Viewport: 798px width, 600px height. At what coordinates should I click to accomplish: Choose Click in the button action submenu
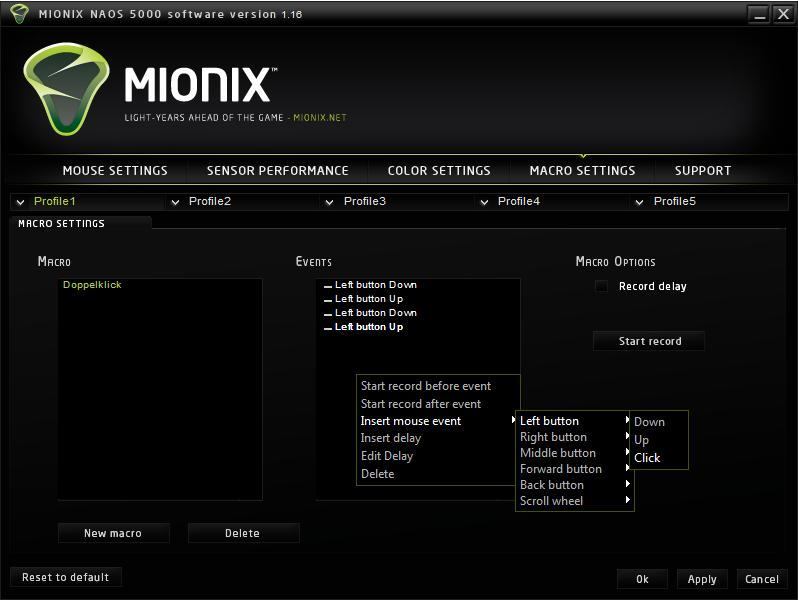point(647,458)
